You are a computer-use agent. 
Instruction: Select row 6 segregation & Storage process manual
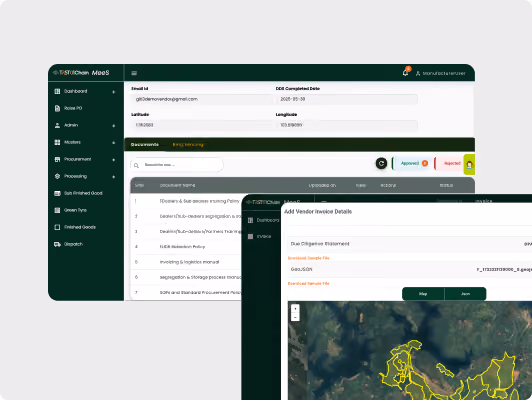coord(186,277)
